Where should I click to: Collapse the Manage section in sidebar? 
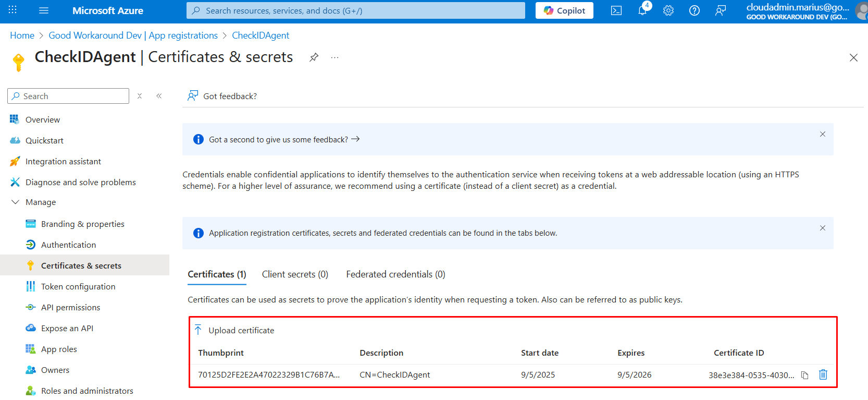pos(16,202)
